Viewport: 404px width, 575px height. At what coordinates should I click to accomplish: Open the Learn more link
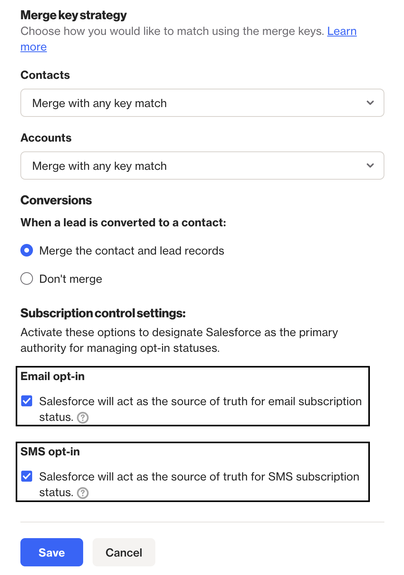click(342, 32)
